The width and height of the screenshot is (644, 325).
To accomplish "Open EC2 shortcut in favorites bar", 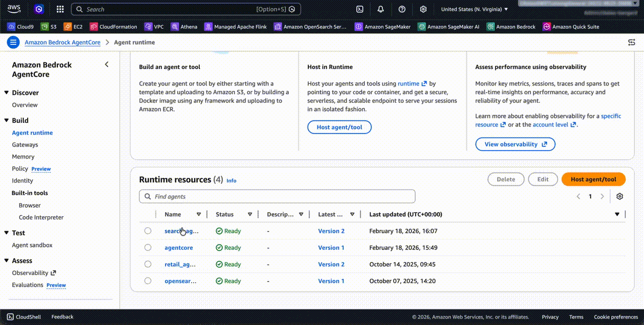I will (73, 27).
